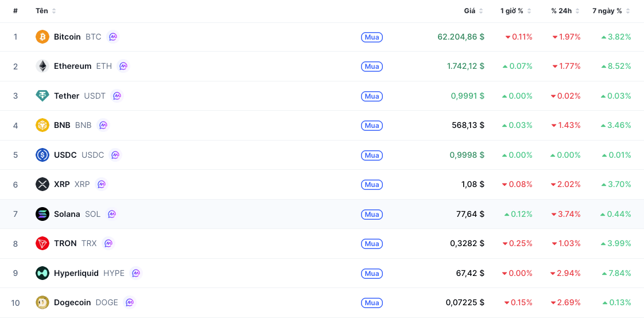Click the Hyperliquid price 67,42 $
The height and width of the screenshot is (319, 644).
(x=470, y=273)
